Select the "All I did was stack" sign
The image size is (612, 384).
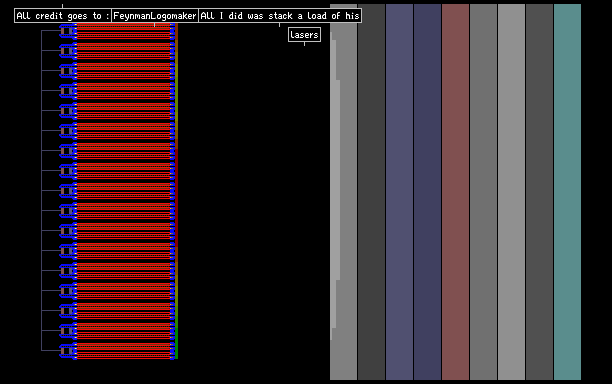pos(280,16)
